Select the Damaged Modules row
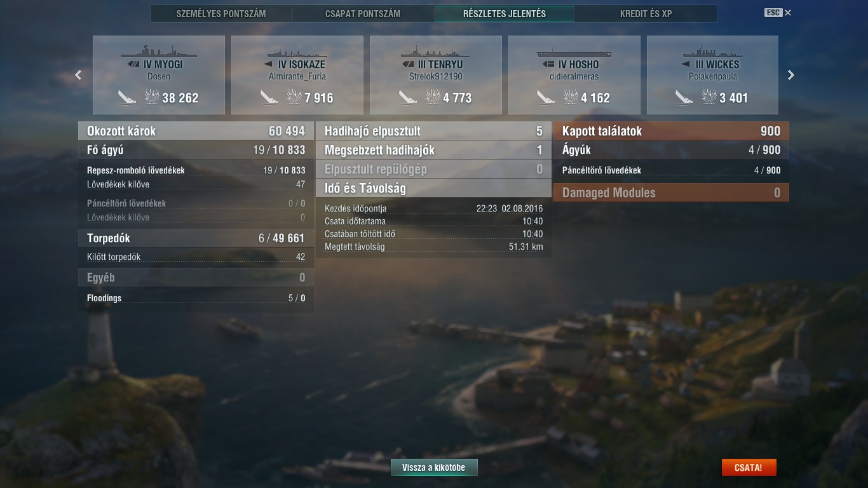 [671, 193]
